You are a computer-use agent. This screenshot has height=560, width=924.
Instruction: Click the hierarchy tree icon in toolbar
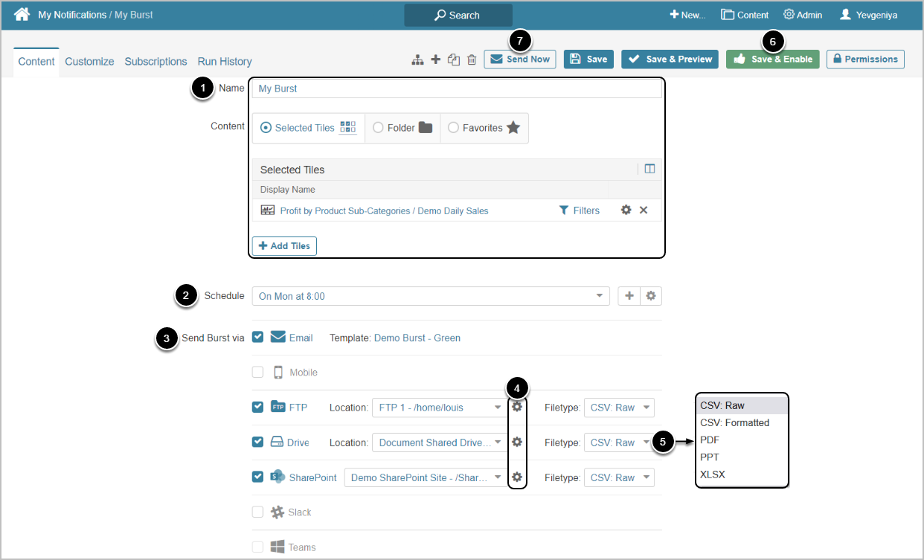[417, 59]
